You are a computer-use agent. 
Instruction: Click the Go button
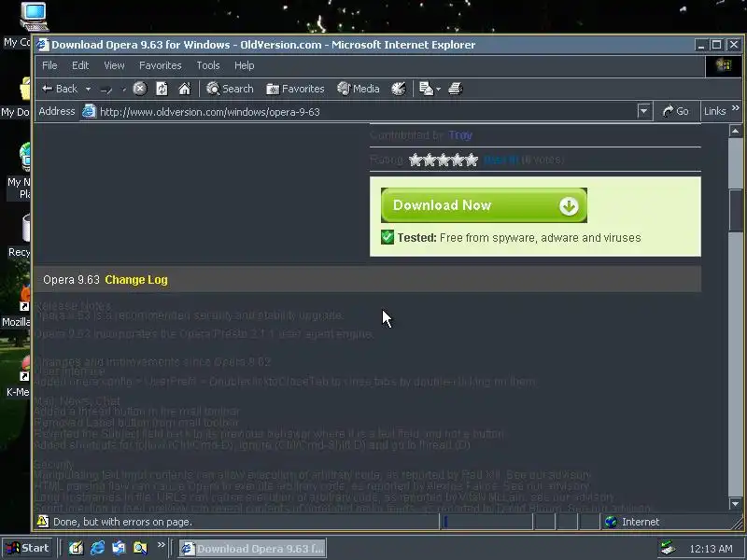tap(675, 111)
